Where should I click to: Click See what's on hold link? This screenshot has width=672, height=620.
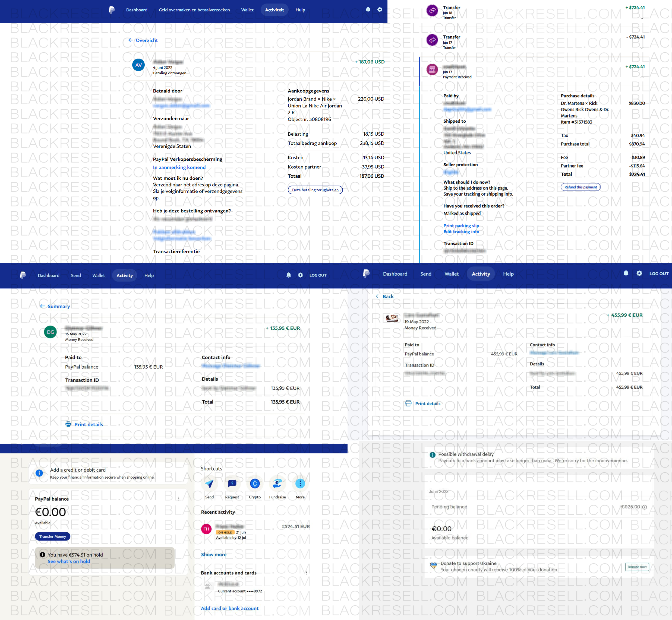(x=69, y=561)
